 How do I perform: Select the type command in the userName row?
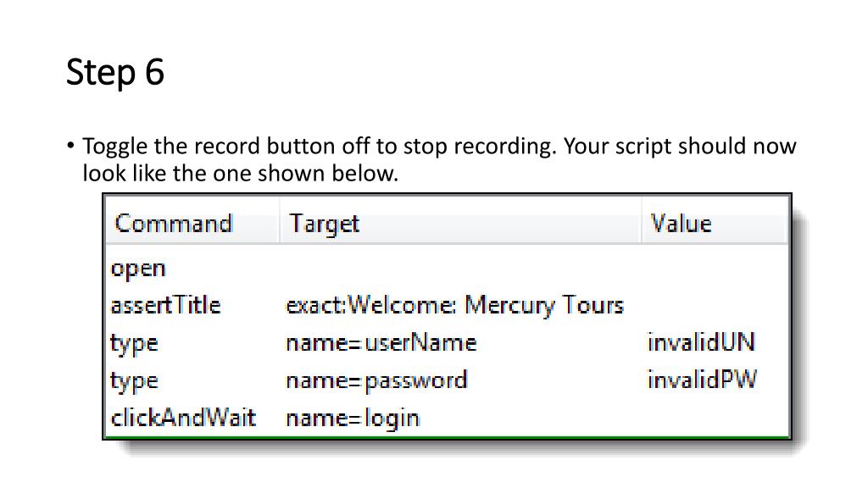coord(134,343)
